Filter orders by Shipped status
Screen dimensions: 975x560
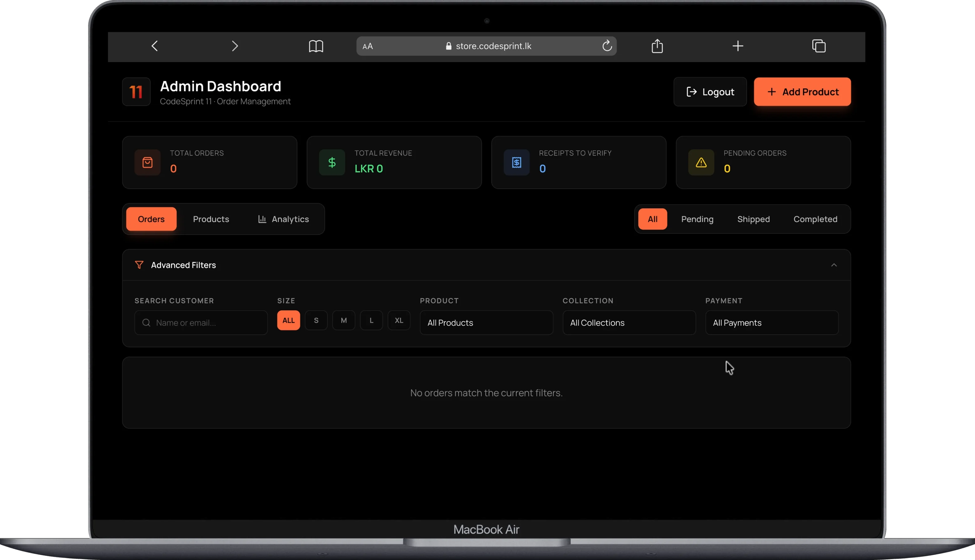tap(753, 219)
